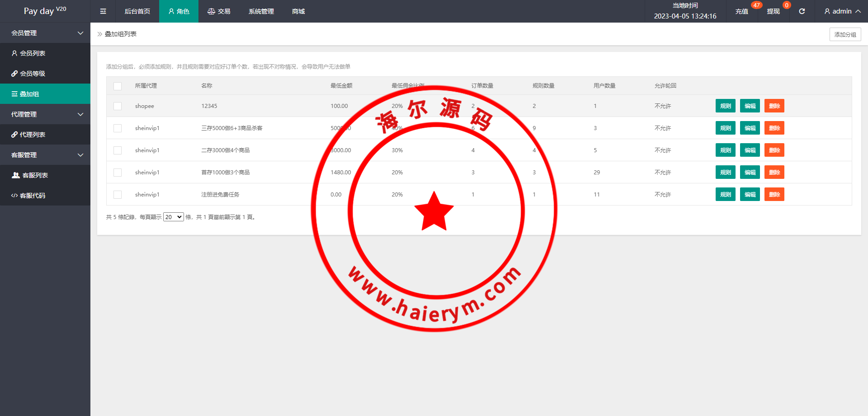The image size is (868, 416).
Task: Click 删除 button for 三存5000做6+3商品杀客 row
Action: [x=774, y=128]
